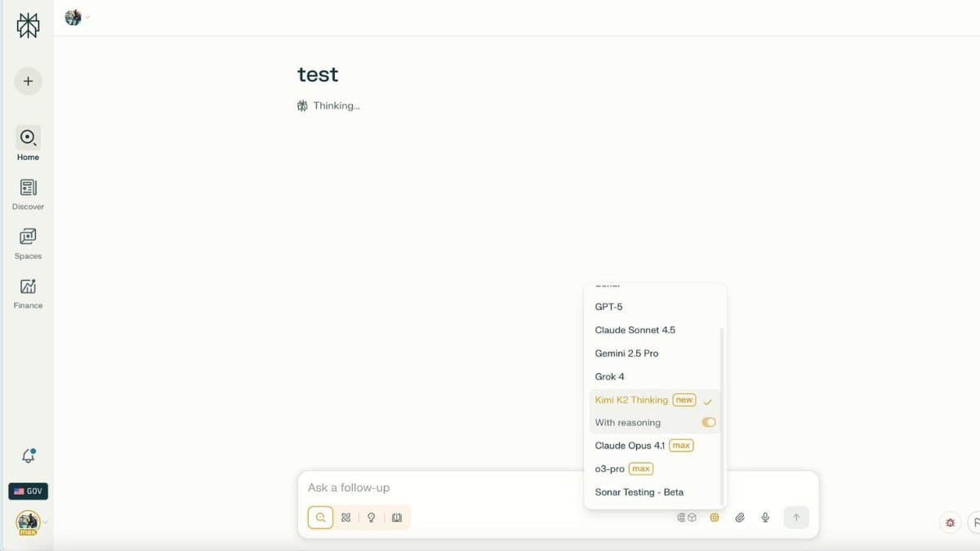980x551 pixels.
Task: Select Claude Sonnet 4.5 model
Action: pyautogui.click(x=635, y=331)
